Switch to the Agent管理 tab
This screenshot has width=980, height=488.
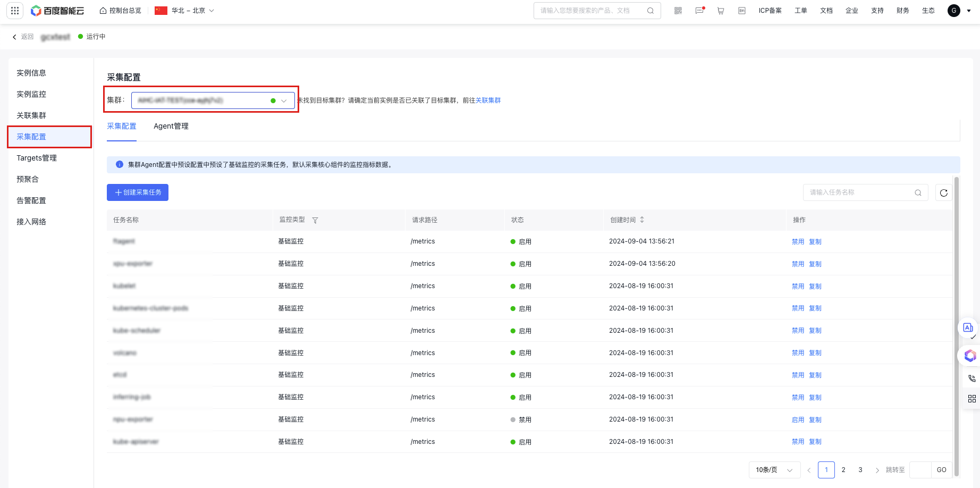(171, 126)
